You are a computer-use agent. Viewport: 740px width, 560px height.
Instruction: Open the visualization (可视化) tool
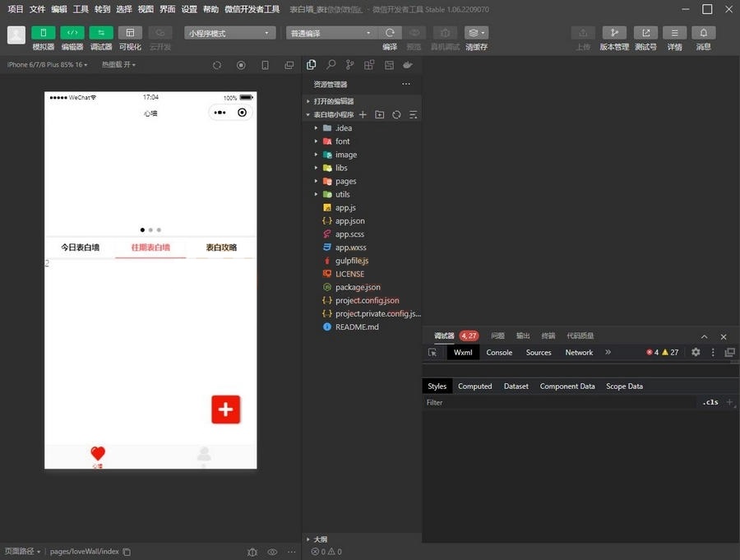pyautogui.click(x=130, y=33)
